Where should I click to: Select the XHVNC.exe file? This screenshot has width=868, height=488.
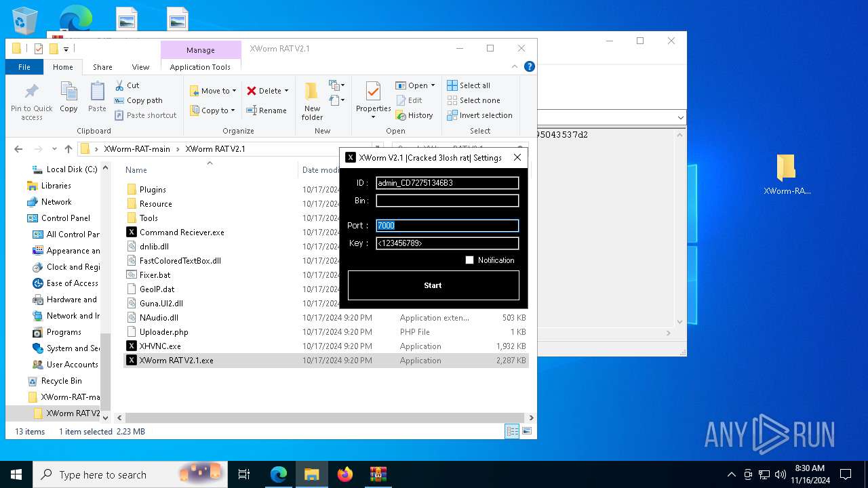[160, 346]
